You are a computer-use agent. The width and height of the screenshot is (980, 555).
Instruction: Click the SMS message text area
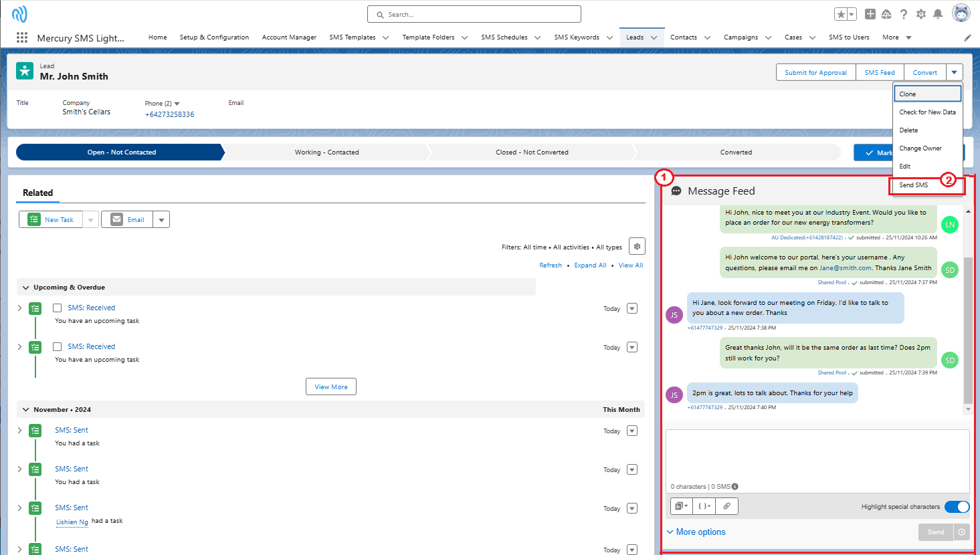click(817, 456)
